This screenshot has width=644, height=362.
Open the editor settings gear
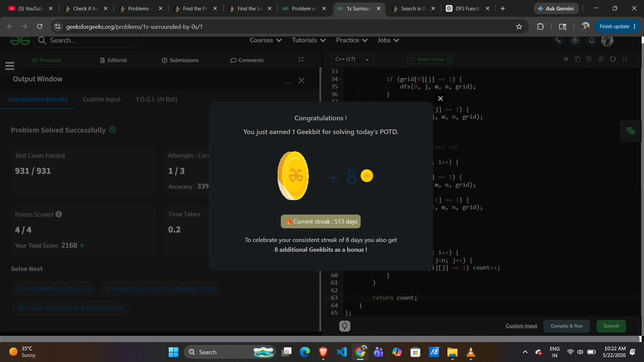[601, 60]
